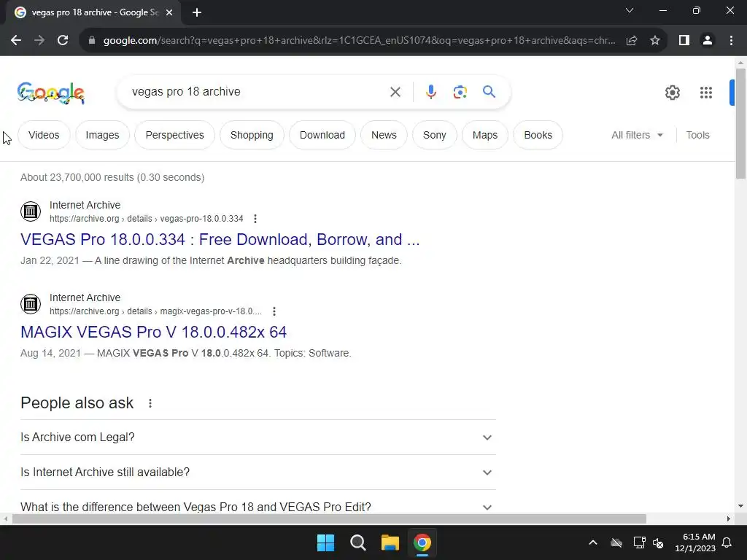The image size is (747, 560).
Task: View site information via the lock icon
Action: click(92, 41)
